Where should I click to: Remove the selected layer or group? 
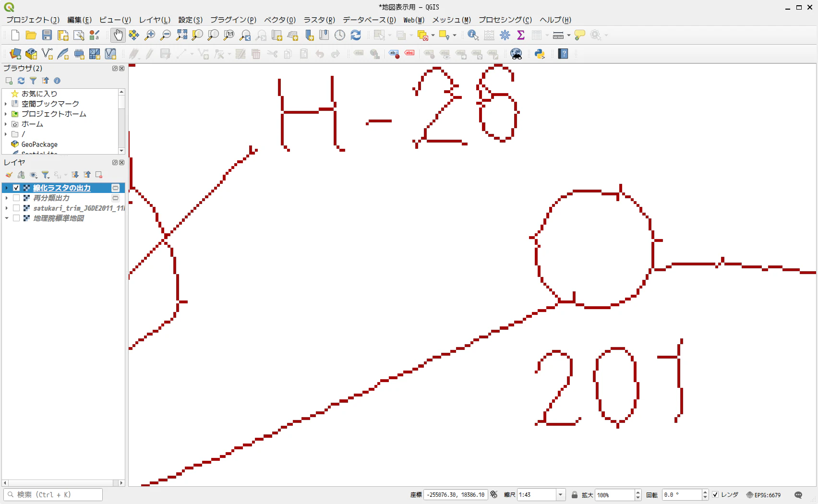click(x=99, y=175)
